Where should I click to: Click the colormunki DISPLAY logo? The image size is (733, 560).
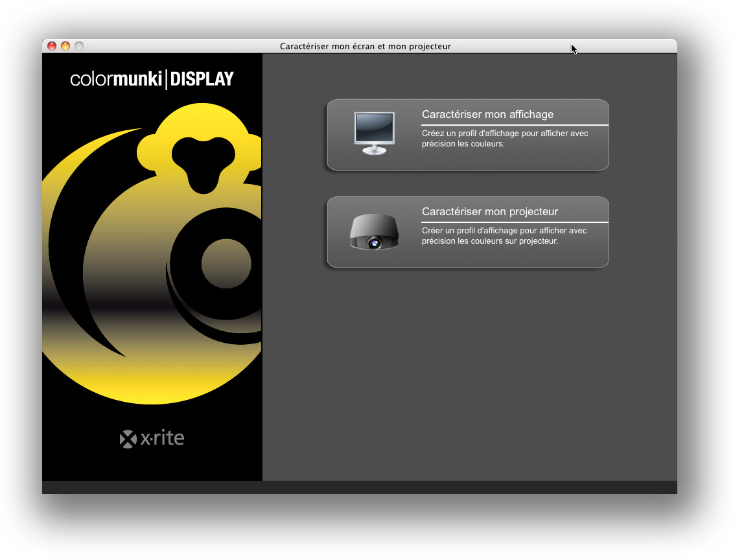pyautogui.click(x=152, y=79)
